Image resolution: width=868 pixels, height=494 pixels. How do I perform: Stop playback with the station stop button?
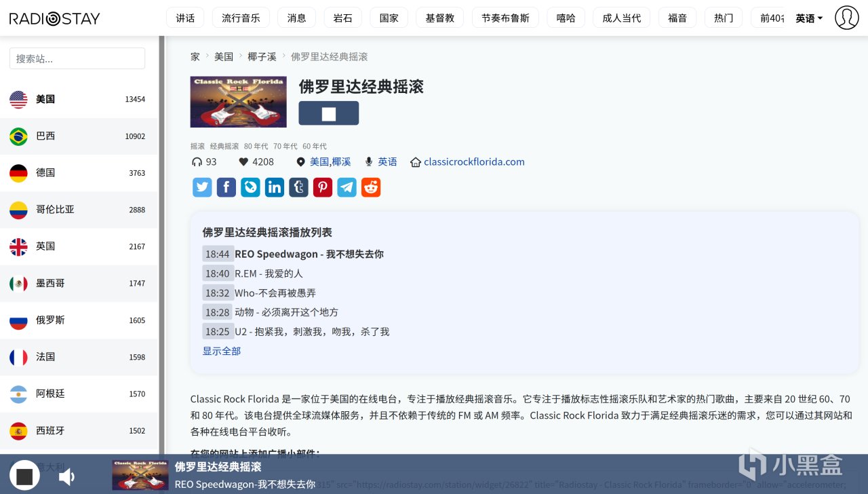point(328,113)
